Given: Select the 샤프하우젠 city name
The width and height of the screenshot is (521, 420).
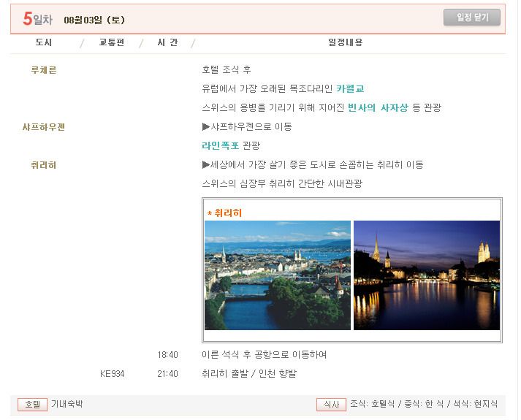Looking at the screenshot, I should (x=44, y=127).
